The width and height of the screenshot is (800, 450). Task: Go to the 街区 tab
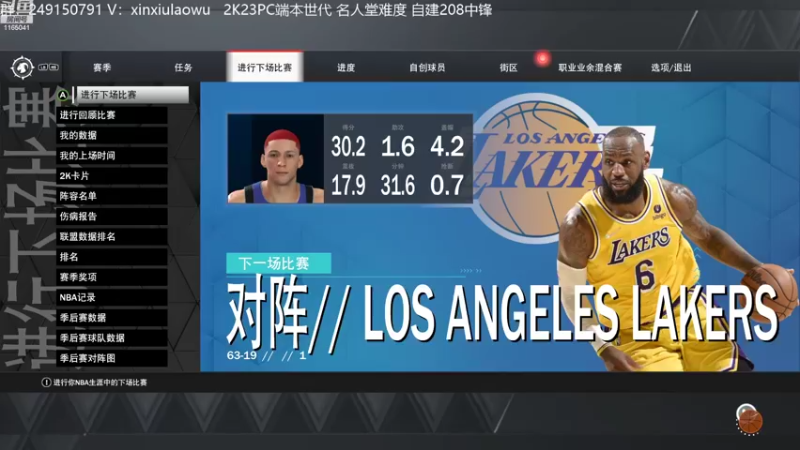point(509,67)
